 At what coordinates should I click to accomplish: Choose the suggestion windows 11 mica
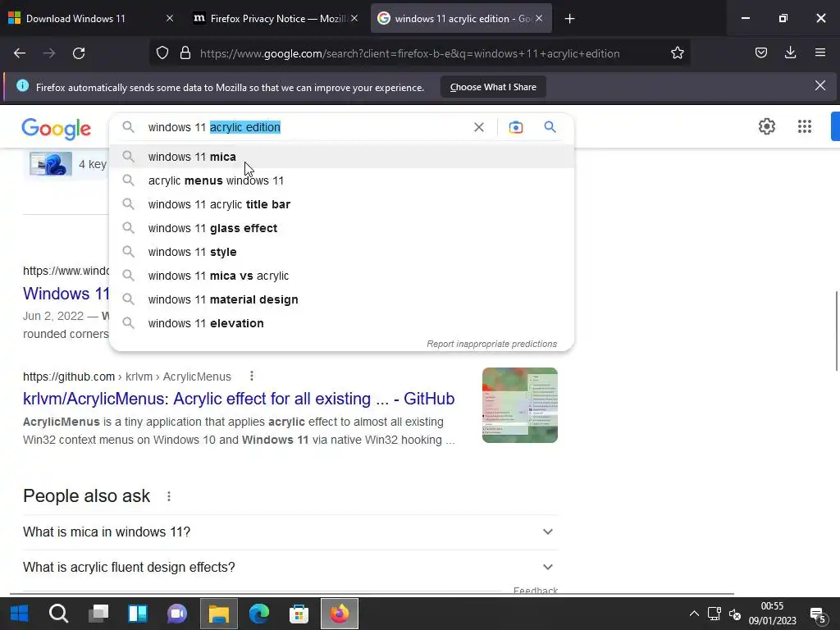point(341,157)
